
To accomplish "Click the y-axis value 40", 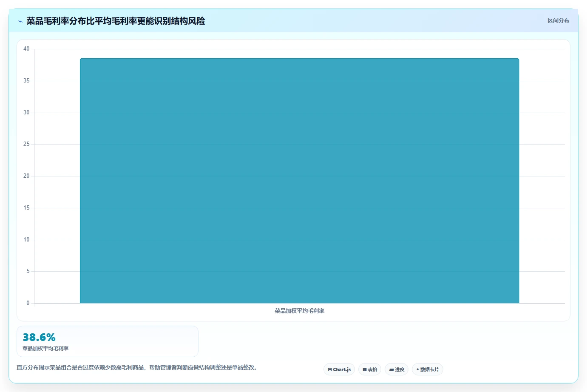I will coord(26,49).
